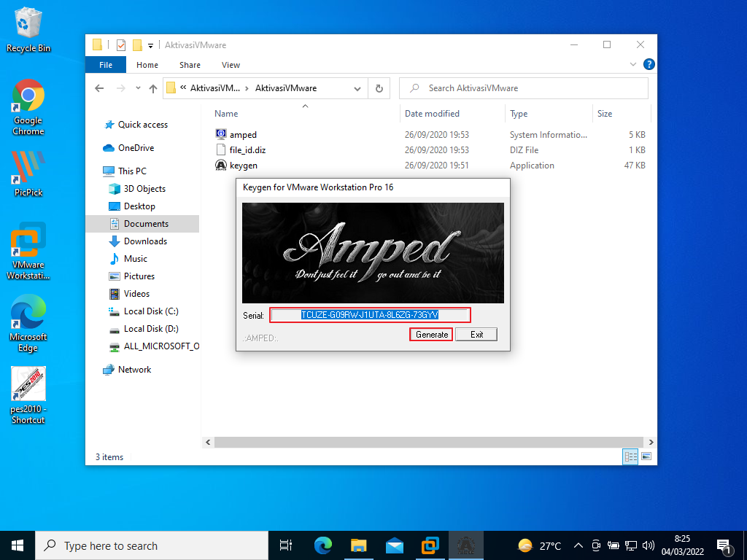Go up one folder level

(152, 88)
